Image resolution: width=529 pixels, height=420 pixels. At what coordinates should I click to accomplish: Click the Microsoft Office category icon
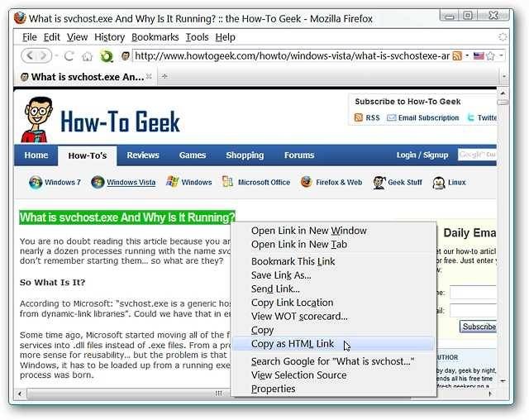click(x=228, y=182)
